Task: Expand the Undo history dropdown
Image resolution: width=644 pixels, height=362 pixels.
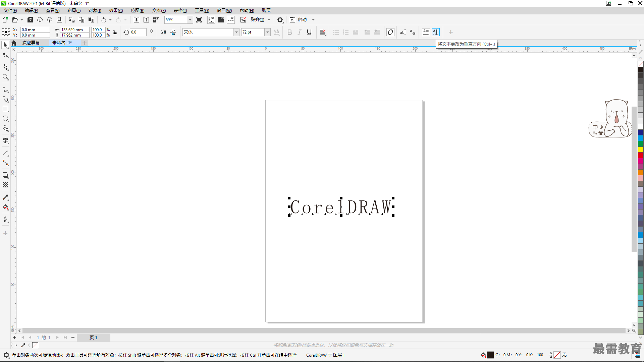Action: click(x=110, y=20)
